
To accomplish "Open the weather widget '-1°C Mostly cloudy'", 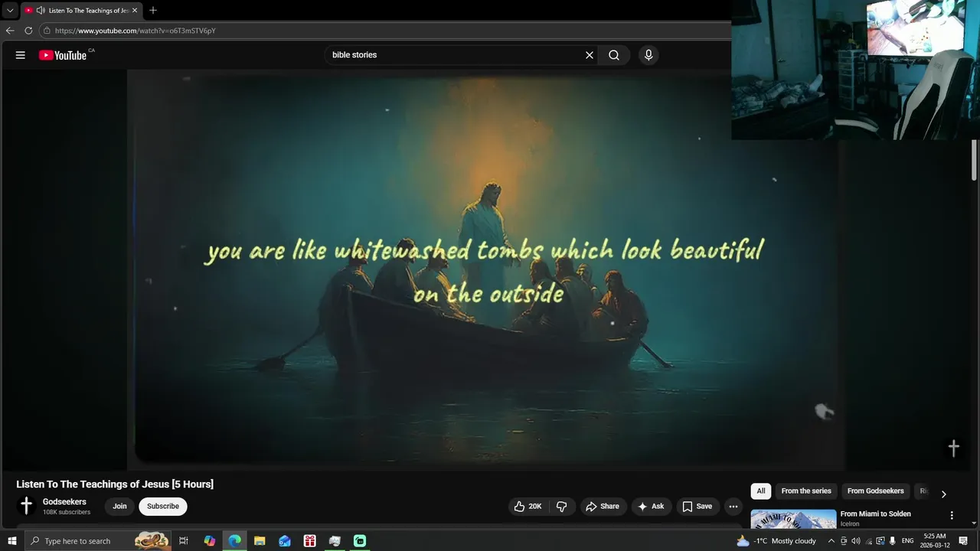I will point(776,541).
